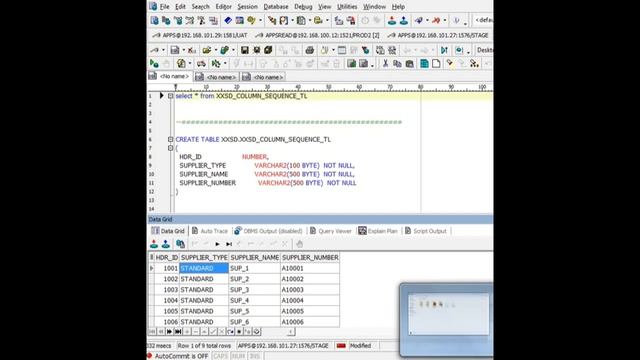Viewport: 640px width, 360px height.
Task: Click the SUPPLIER_NUMBER column header
Action: click(310, 258)
